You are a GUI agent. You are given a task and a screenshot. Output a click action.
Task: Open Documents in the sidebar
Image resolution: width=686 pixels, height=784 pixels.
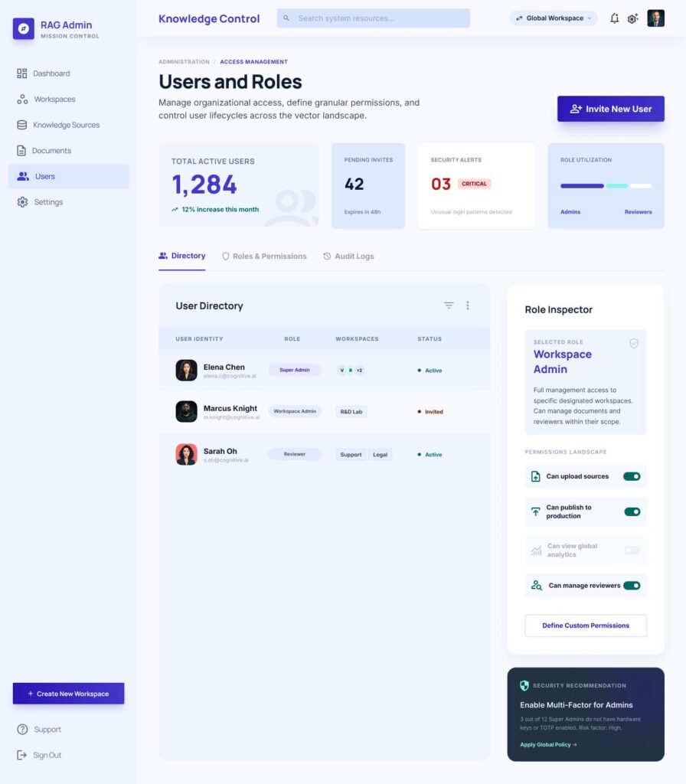(x=68, y=151)
